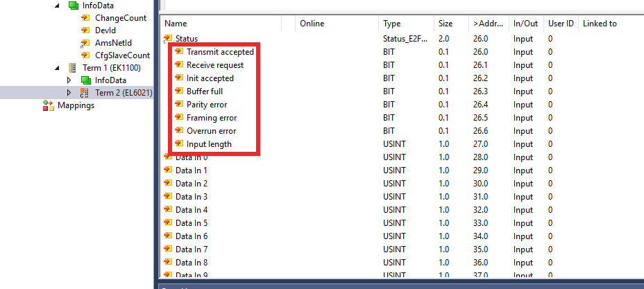Click the Framing error input icon
This screenshot has height=289, width=644.
point(179,117)
